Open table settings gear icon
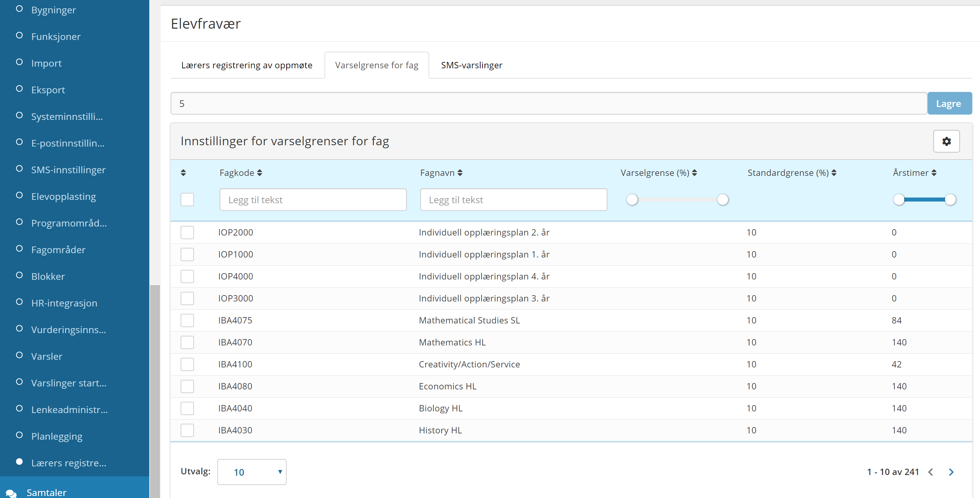This screenshot has height=498, width=980. pos(946,141)
